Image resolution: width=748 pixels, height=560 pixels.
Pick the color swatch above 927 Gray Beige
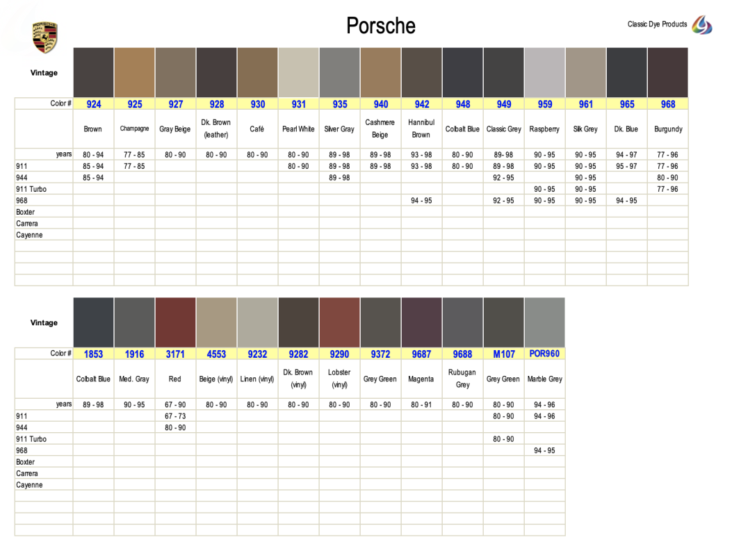(x=176, y=72)
